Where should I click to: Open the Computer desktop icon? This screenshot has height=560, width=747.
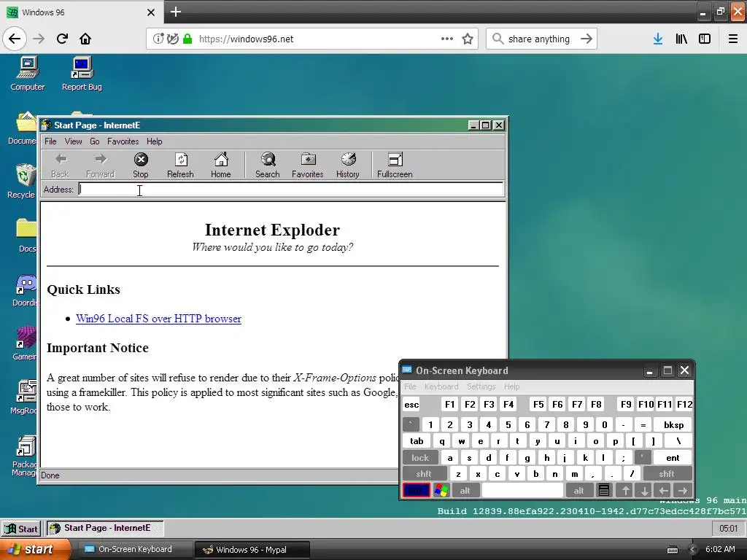pos(28,74)
